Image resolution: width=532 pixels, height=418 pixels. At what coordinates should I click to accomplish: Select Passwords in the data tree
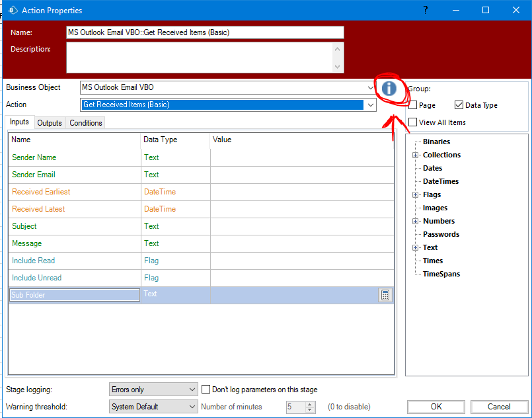(441, 234)
